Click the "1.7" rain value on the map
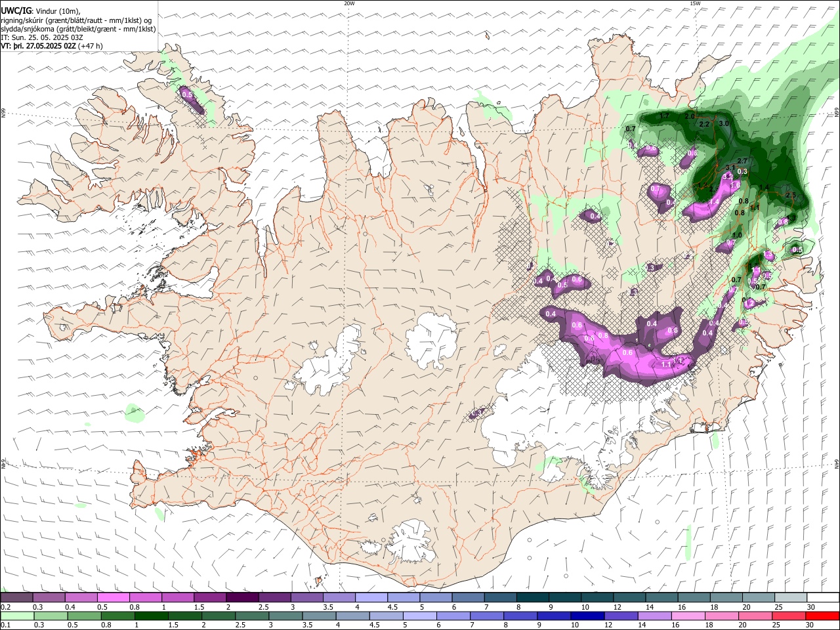Viewport: 840px width, 630px height. coord(665,115)
